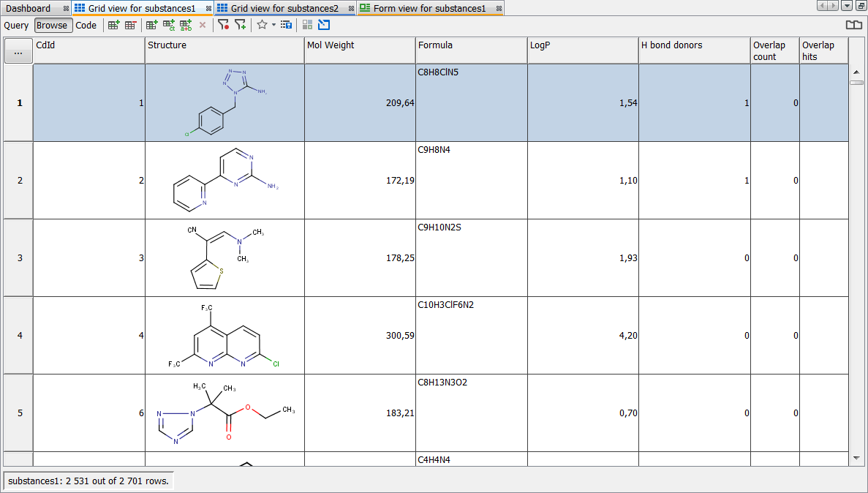Click the filter with red dot icon
Image resolution: width=868 pixels, height=493 pixels.
223,25
